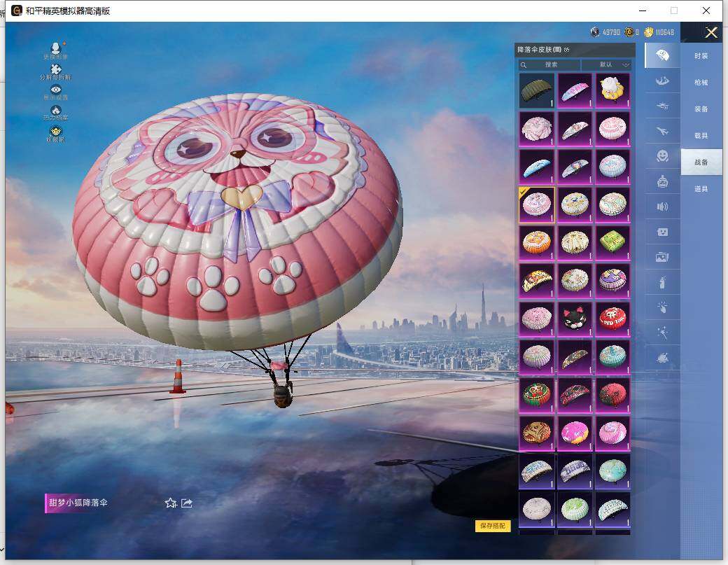The height and width of the screenshot is (565, 728).
Task: Switch to the 枪械 tab
Action: click(x=701, y=82)
